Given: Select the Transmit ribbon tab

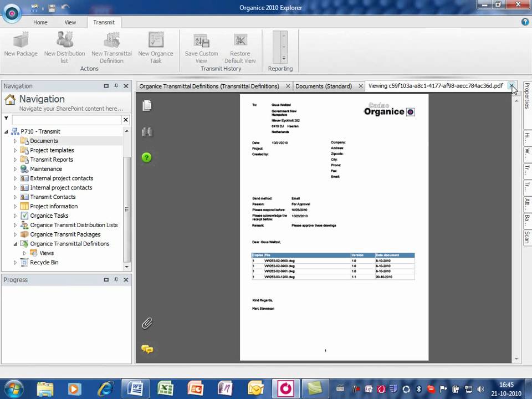Looking at the screenshot, I should coord(104,22).
